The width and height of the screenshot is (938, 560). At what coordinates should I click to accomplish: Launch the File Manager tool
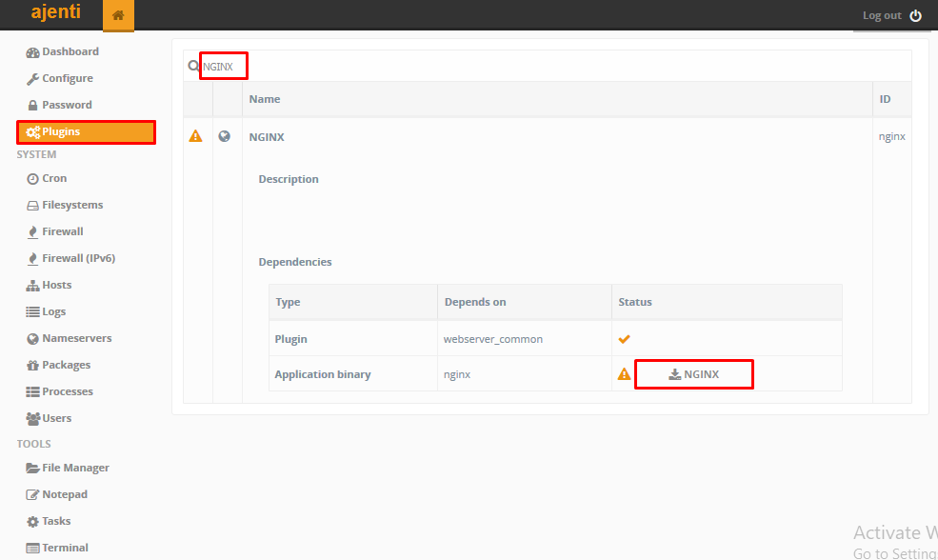75,468
